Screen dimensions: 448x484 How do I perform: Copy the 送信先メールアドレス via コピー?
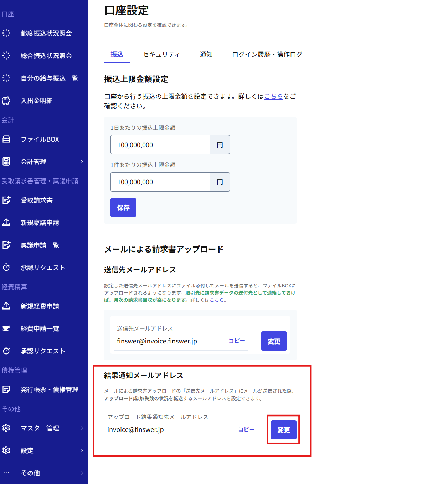(x=237, y=341)
